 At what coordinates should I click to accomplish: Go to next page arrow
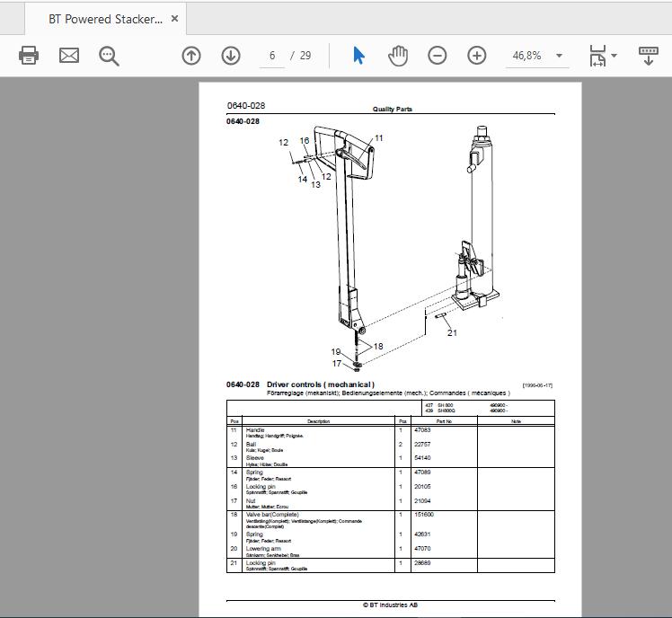(x=231, y=56)
